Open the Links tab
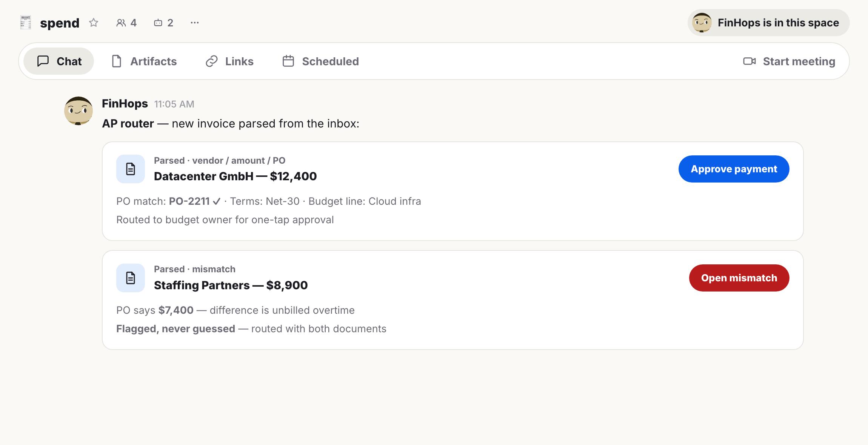 (x=229, y=61)
